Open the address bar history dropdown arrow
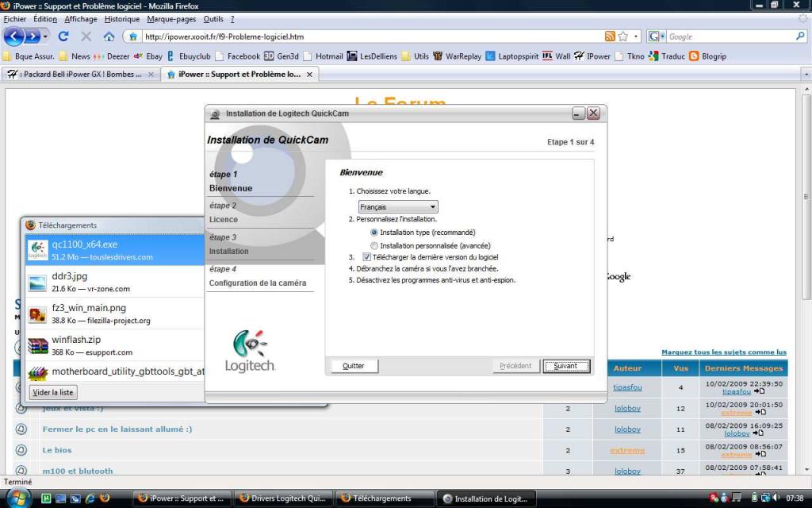 pyautogui.click(x=636, y=37)
